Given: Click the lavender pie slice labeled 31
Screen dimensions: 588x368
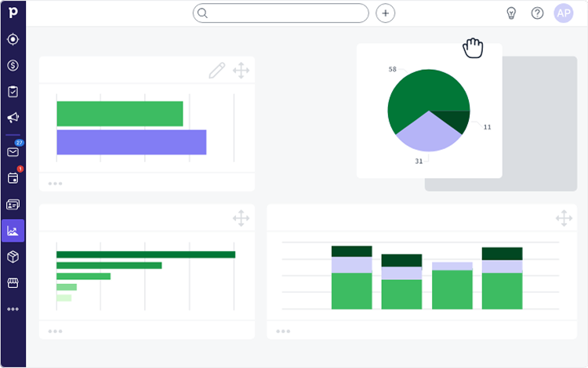Looking at the screenshot, I should pos(427,133).
